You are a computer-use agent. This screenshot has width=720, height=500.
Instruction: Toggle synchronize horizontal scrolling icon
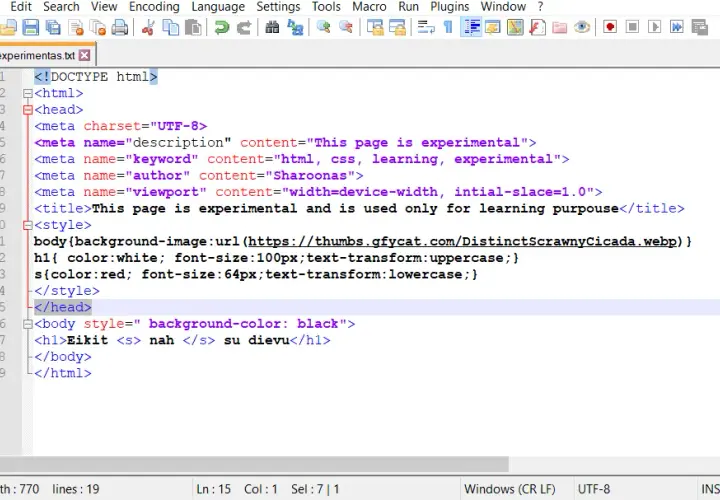397,28
